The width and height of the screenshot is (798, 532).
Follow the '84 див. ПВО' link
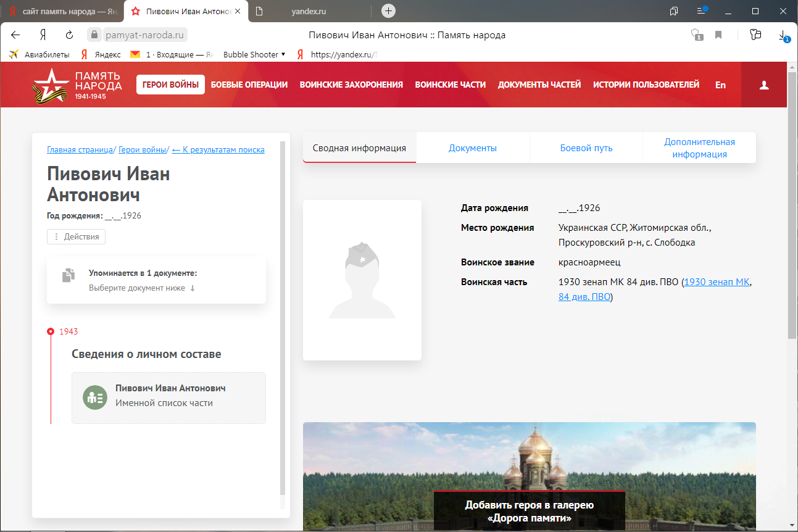584,297
